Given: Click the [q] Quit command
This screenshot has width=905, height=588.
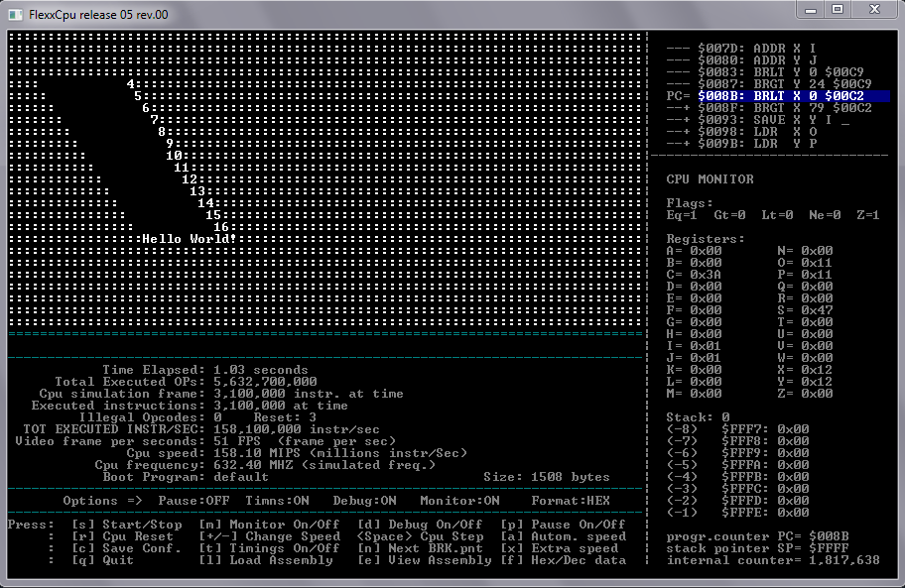Looking at the screenshot, I should (x=103, y=560).
